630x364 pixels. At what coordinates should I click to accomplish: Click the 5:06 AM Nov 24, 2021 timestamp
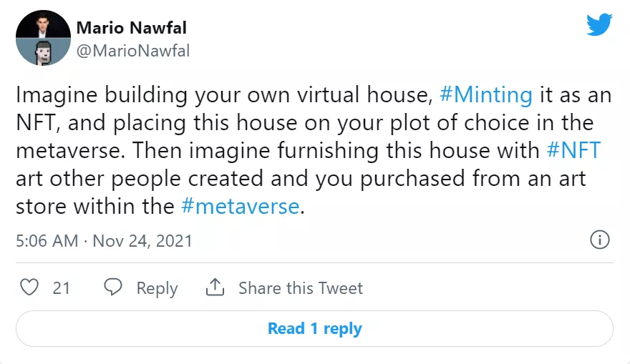[x=105, y=240]
